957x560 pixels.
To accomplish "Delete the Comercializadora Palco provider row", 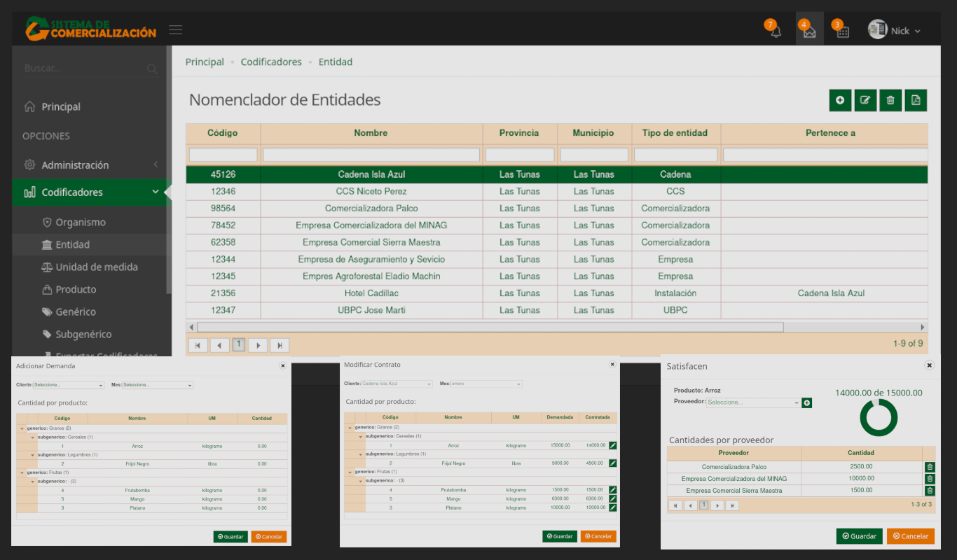I will click(x=929, y=467).
